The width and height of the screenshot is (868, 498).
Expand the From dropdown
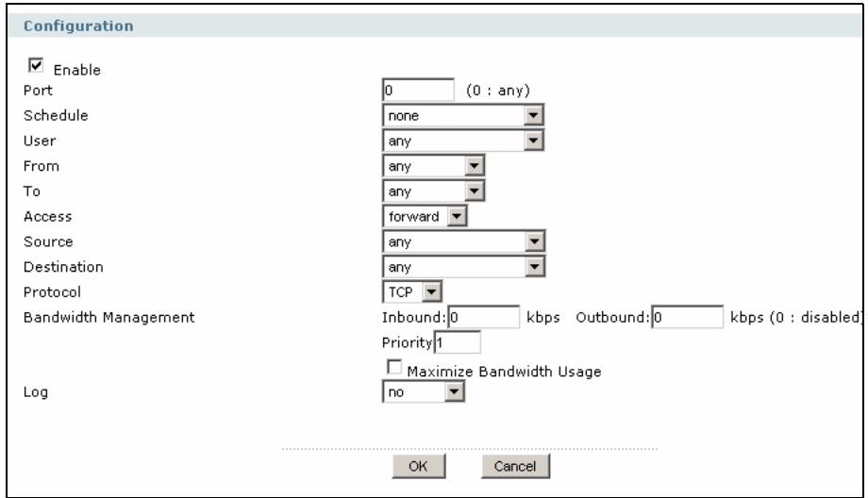(x=433, y=166)
